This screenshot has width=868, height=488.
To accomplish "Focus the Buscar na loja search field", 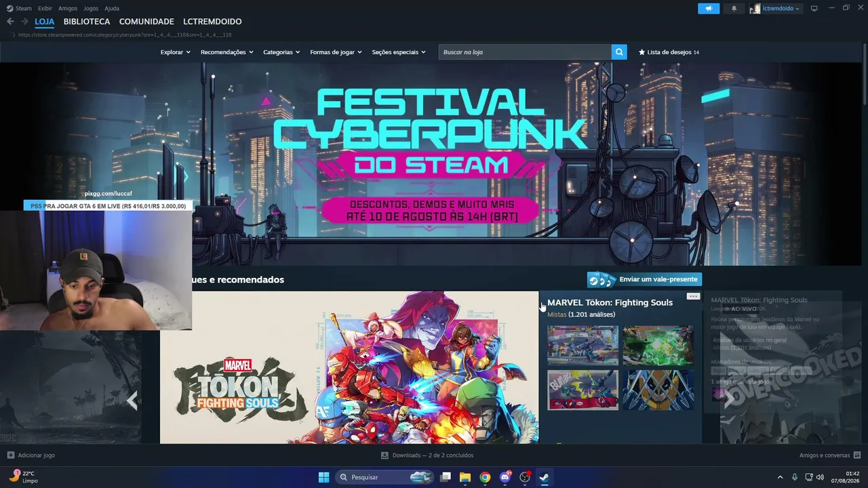I will pos(525,52).
